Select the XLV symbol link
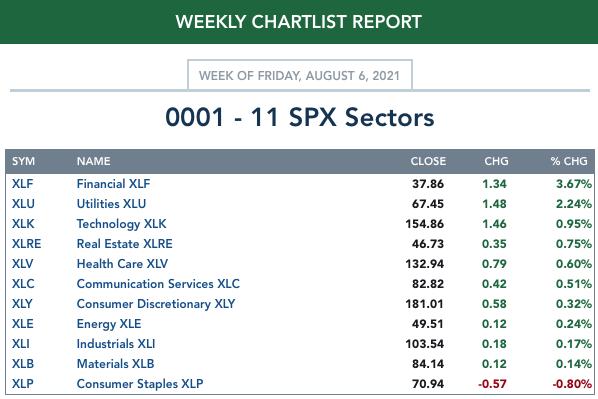Image resolution: width=598 pixels, height=399 pixels. tap(23, 264)
